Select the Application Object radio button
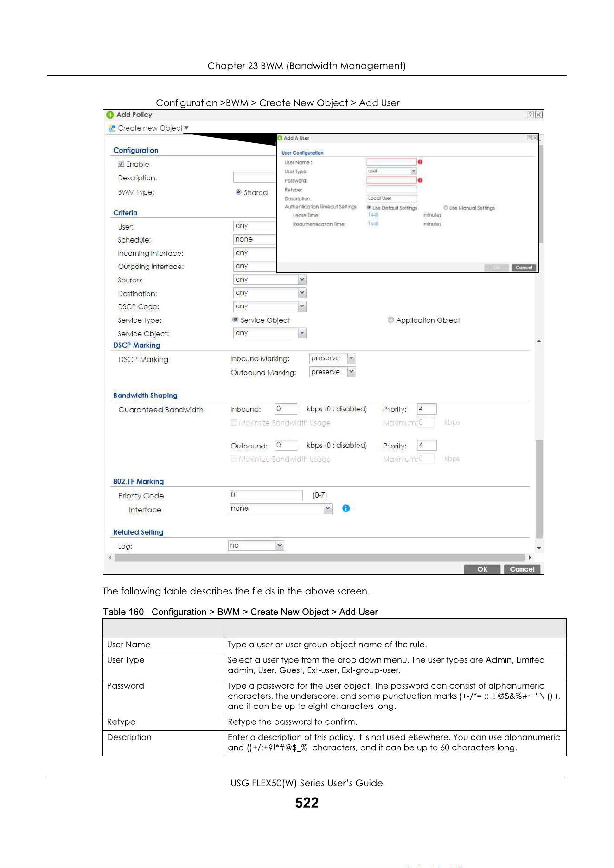The height and width of the screenshot is (868, 614). [x=391, y=320]
